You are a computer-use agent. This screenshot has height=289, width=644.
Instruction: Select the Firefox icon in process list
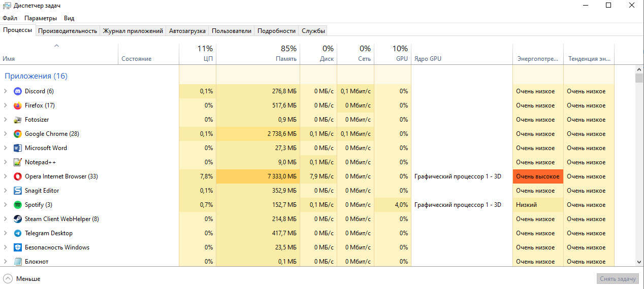(18, 105)
